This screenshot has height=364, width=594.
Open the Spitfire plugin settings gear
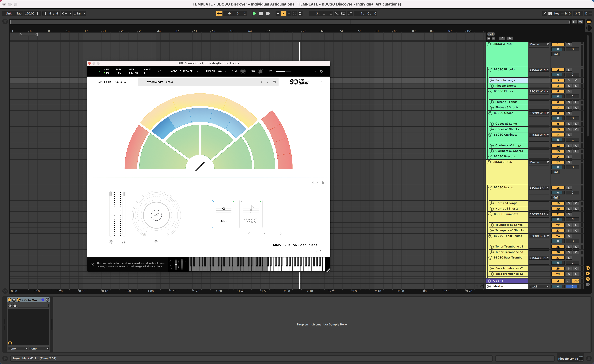pyautogui.click(x=322, y=71)
